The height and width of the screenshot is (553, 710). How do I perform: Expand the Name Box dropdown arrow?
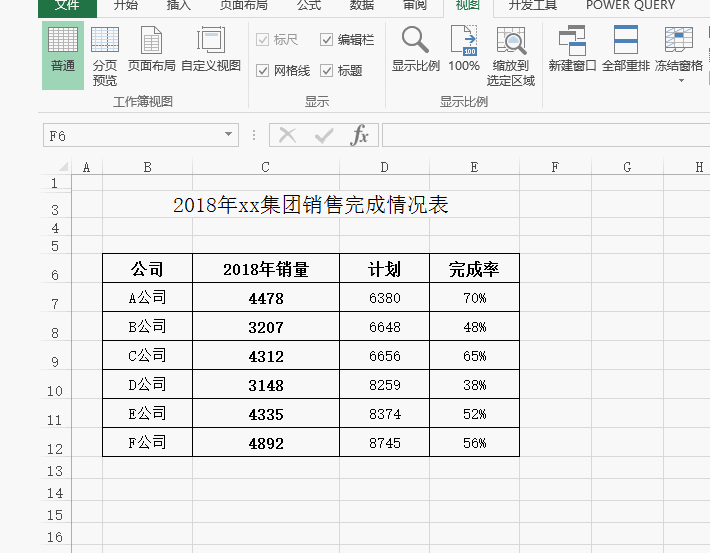click(x=229, y=135)
